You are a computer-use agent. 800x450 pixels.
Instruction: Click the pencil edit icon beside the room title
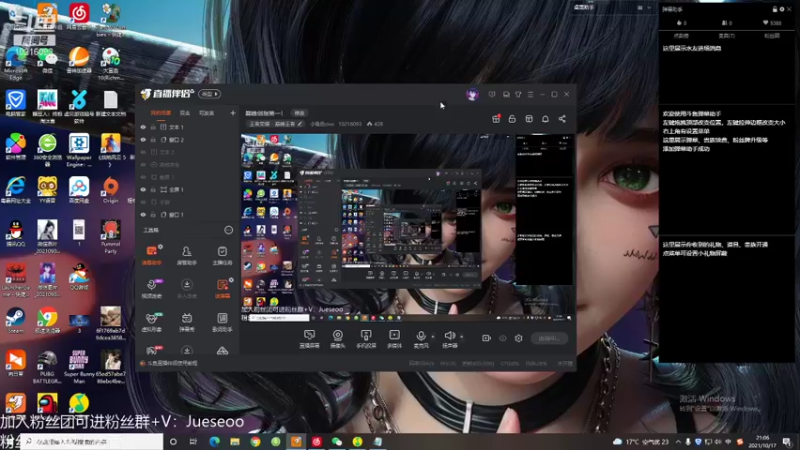click(x=300, y=124)
